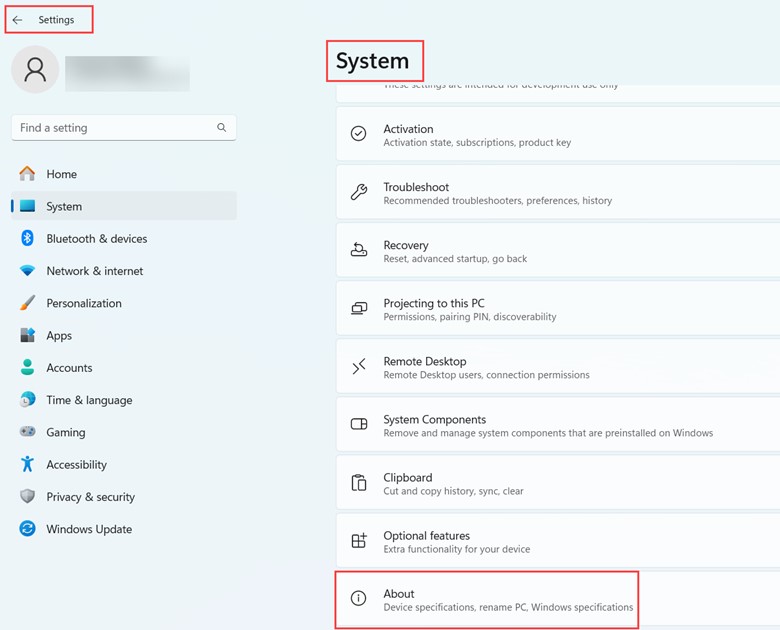
Task: Click the back arrow next to Settings
Action: (17, 20)
